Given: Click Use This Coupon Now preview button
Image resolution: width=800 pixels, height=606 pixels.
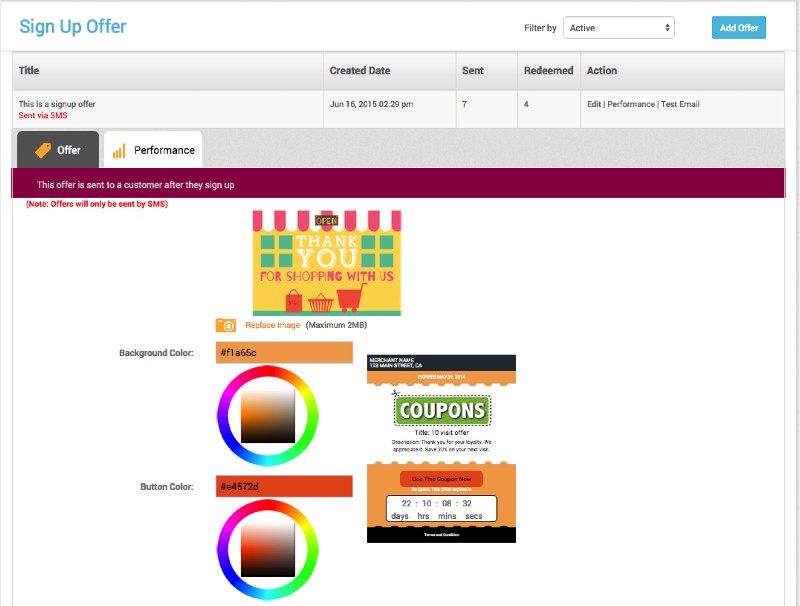Looking at the screenshot, I should (441, 479).
